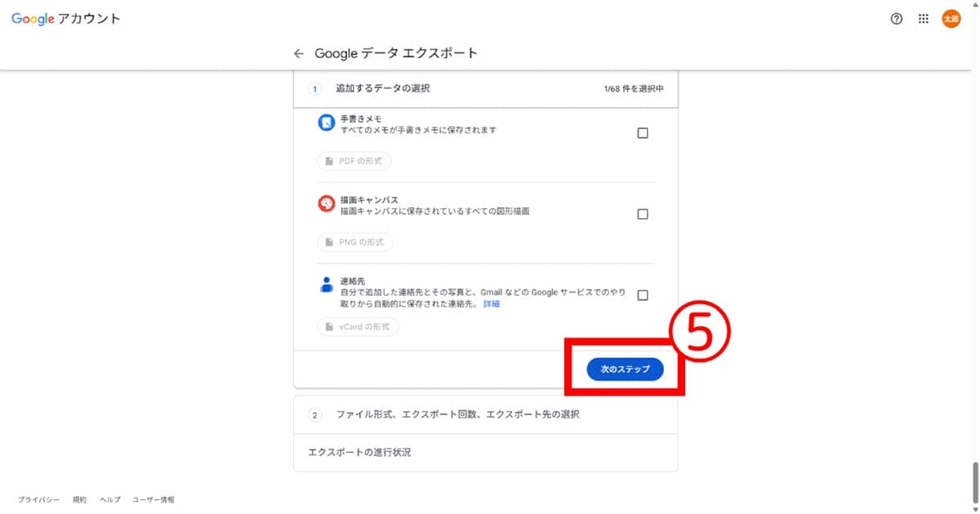
Task: Check the 連絡先 checkbox
Action: 643,295
